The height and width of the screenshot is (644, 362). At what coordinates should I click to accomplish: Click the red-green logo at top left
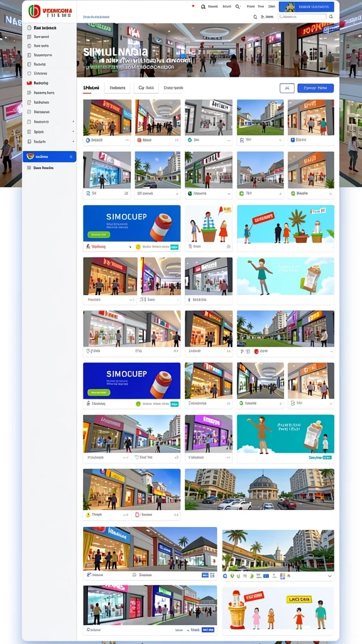point(35,11)
